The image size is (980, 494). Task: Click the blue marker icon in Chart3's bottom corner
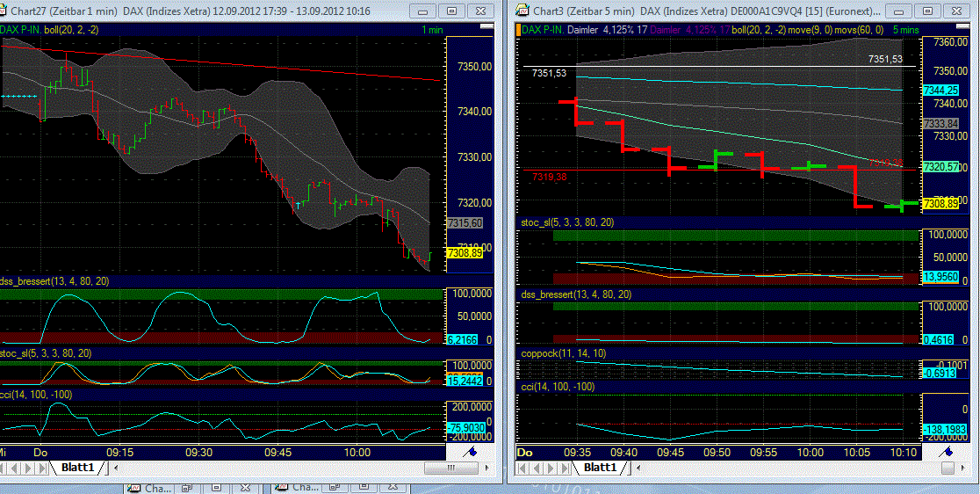coord(947,452)
